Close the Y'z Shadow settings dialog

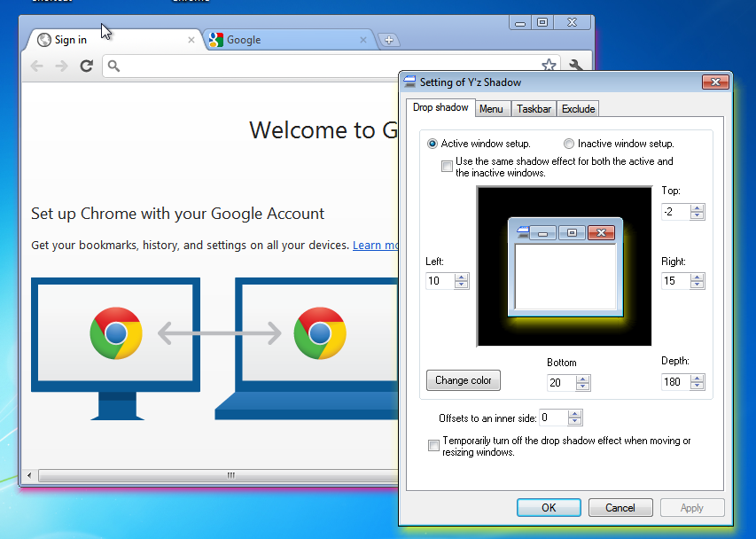click(715, 82)
